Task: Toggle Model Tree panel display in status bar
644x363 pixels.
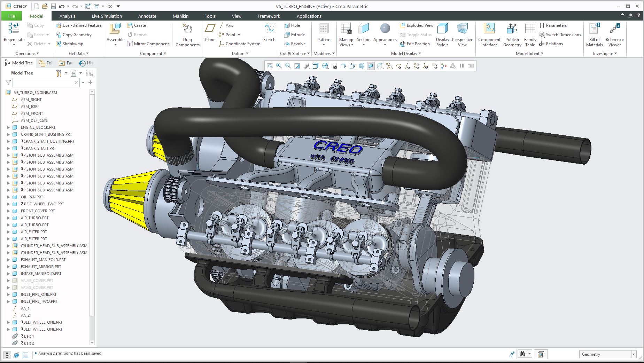Action: tap(7, 355)
